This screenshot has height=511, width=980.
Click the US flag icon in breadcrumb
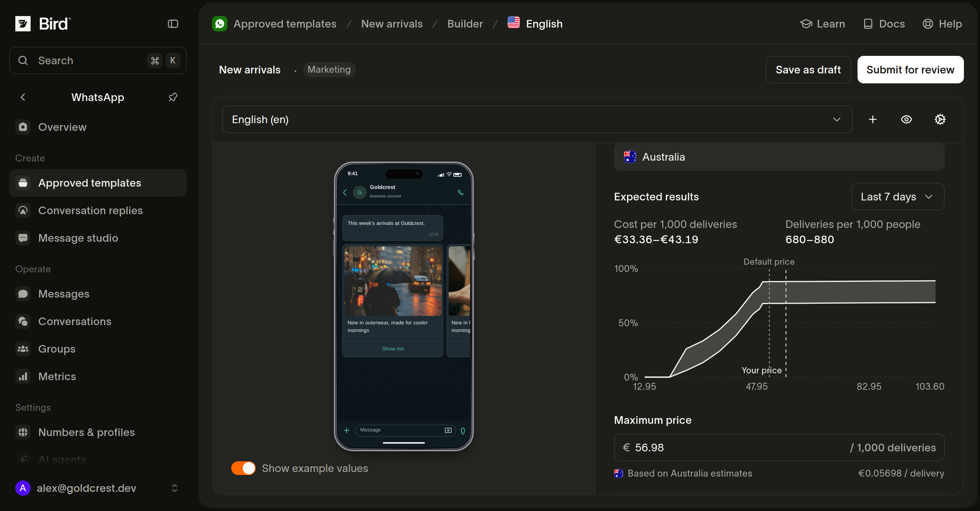[x=514, y=23]
